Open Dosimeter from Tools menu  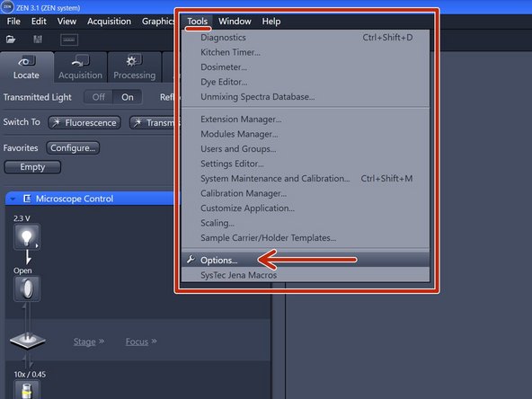coord(306,67)
